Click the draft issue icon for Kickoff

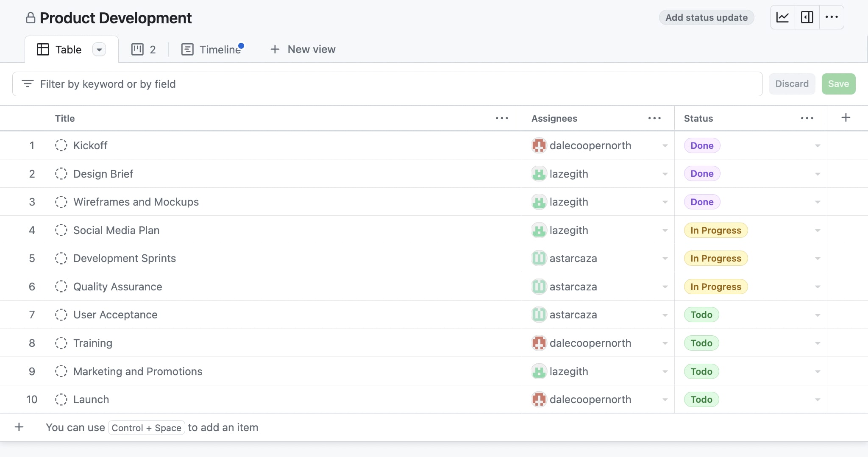coord(61,145)
